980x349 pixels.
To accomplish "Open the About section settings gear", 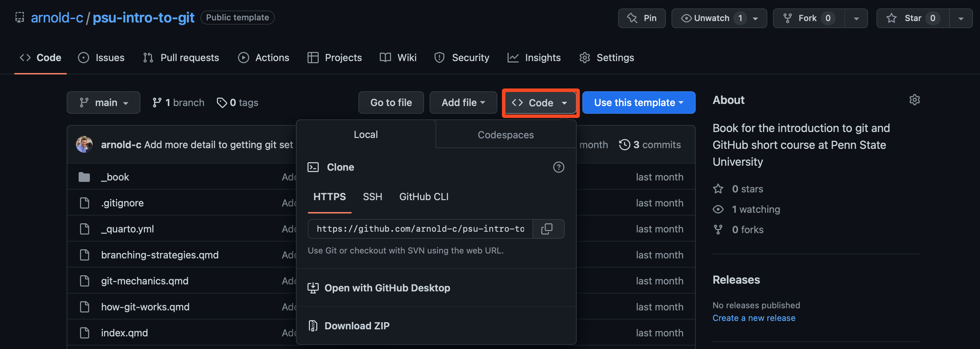I will [x=914, y=100].
